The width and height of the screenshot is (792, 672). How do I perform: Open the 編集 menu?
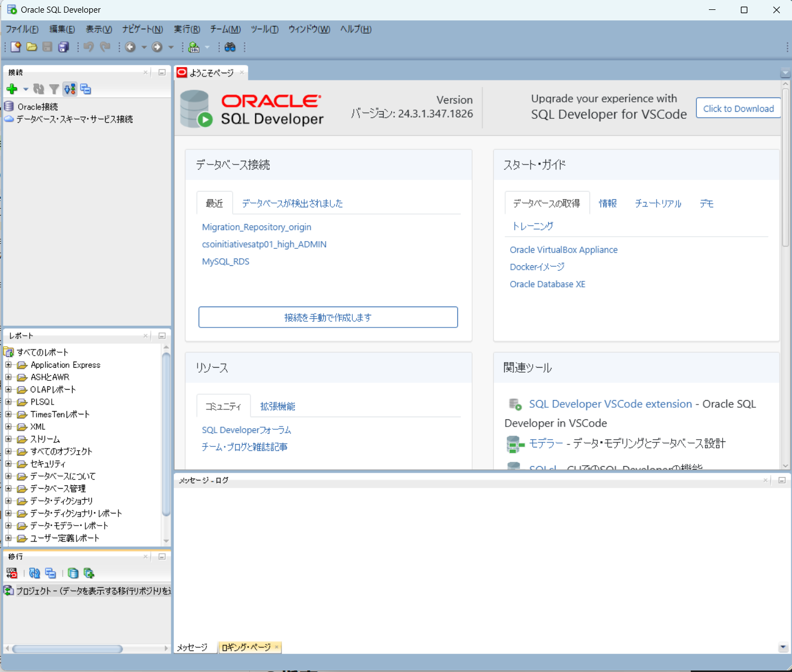click(x=62, y=29)
